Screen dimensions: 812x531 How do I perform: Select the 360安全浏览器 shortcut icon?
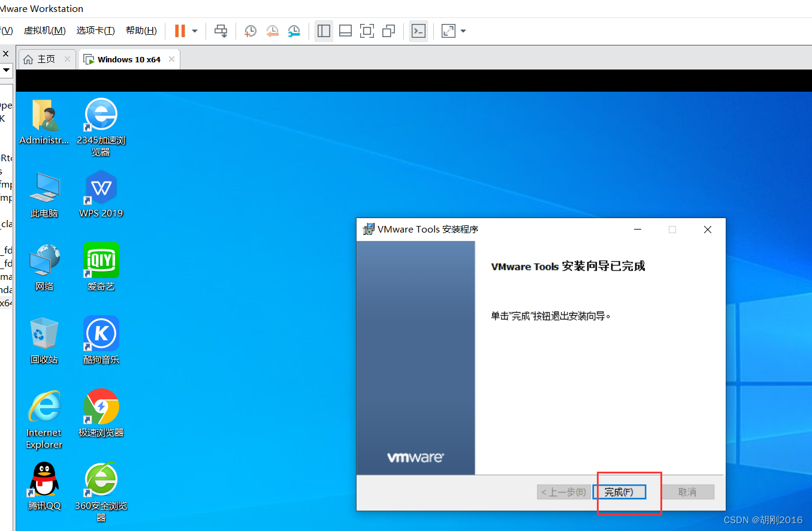101,493
